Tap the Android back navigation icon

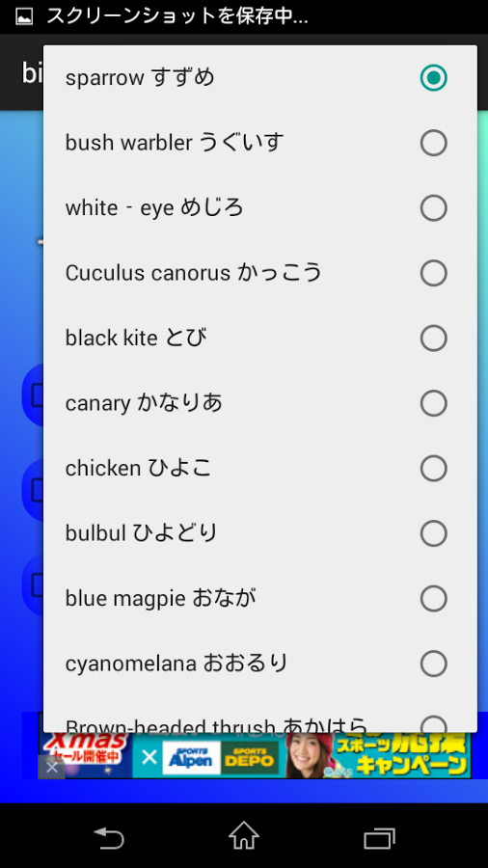(108, 837)
